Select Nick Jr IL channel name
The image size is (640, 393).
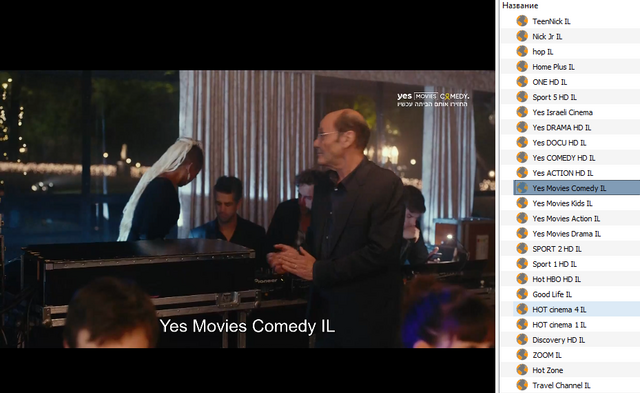(547, 36)
